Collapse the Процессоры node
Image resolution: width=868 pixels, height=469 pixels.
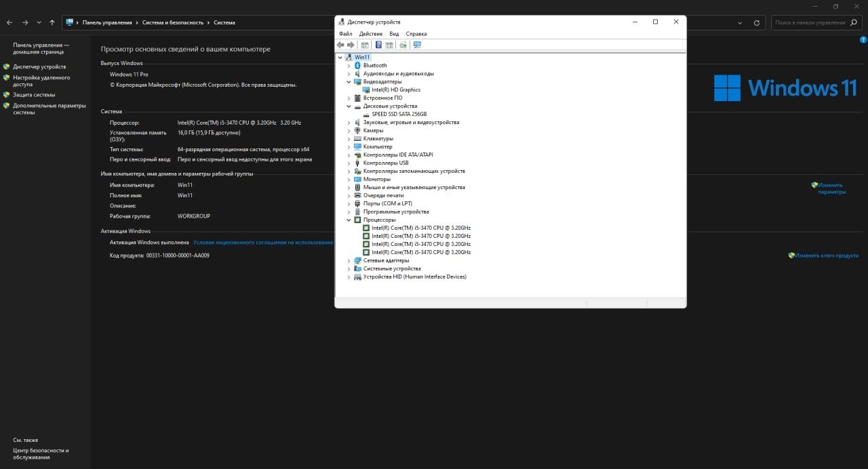349,220
